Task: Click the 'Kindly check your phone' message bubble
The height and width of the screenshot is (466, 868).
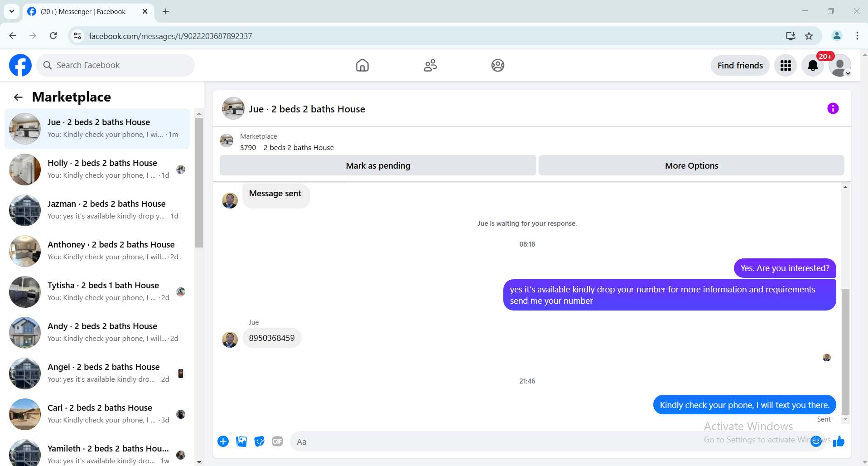Action: [744, 405]
